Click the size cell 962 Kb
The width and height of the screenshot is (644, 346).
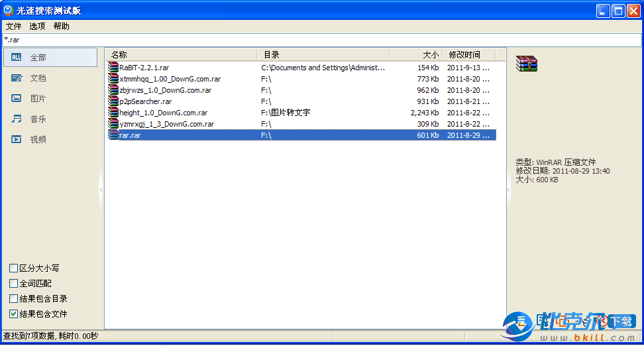428,90
